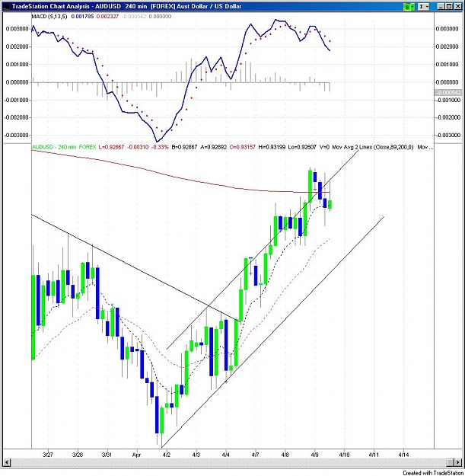Close the AUDUSD chart window

[457, 6]
